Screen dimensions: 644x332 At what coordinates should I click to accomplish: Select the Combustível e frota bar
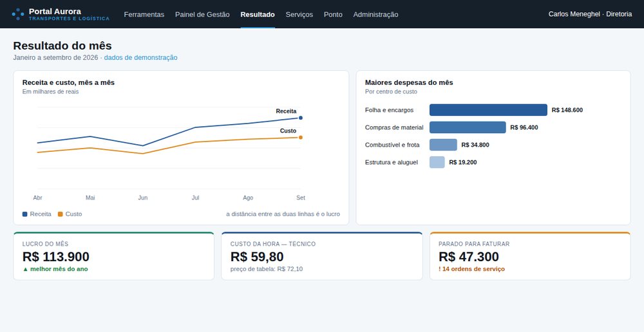pyautogui.click(x=443, y=145)
